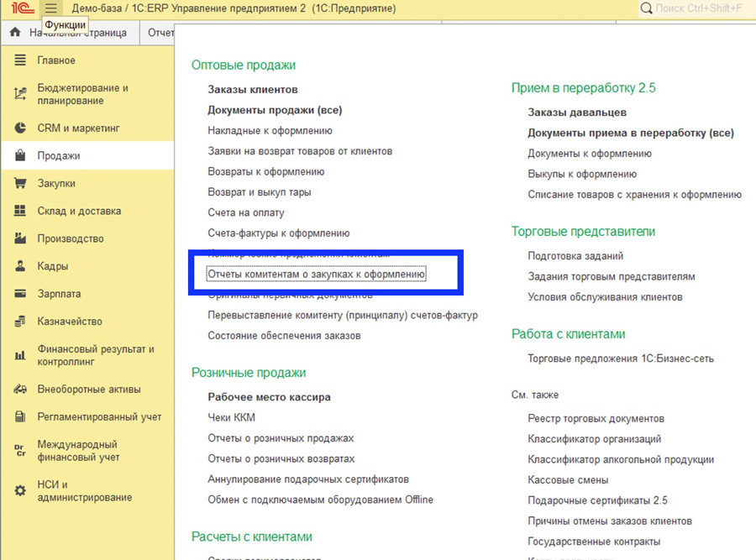Open Счета на оплату link

246,213
